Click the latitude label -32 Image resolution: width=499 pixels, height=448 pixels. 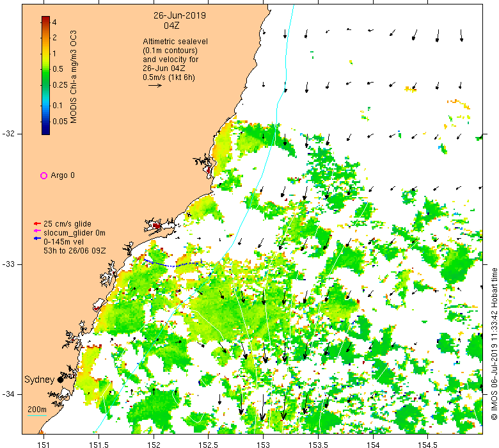8,134
